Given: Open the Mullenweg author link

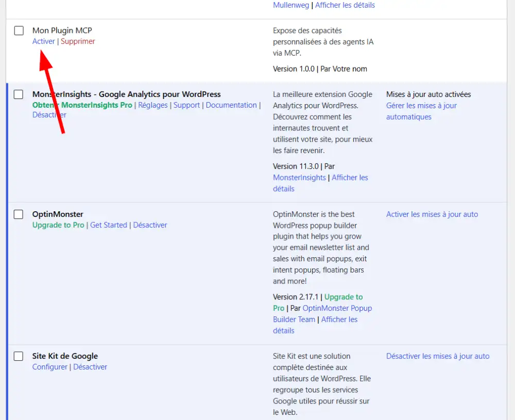Looking at the screenshot, I should point(291,5).
